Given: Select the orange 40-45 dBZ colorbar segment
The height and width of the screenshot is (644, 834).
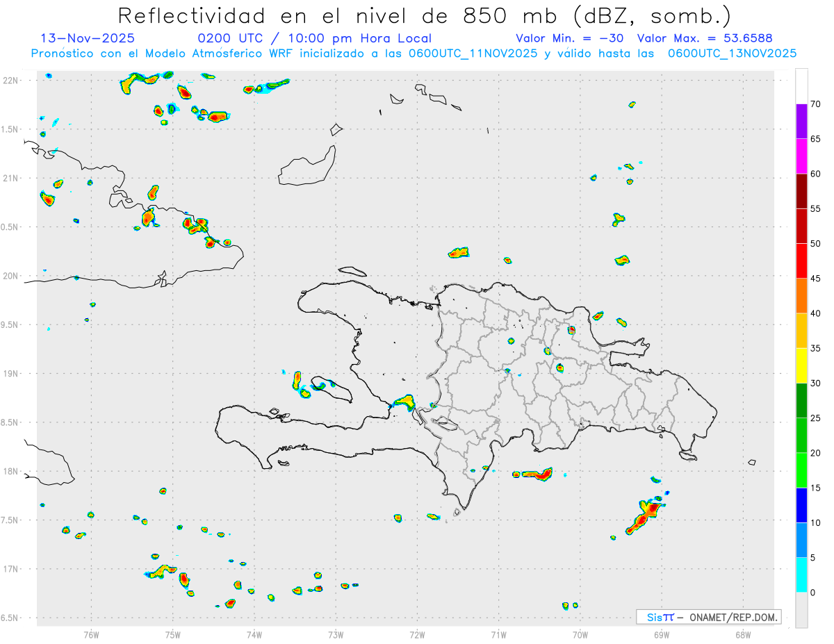Looking at the screenshot, I should [801, 296].
